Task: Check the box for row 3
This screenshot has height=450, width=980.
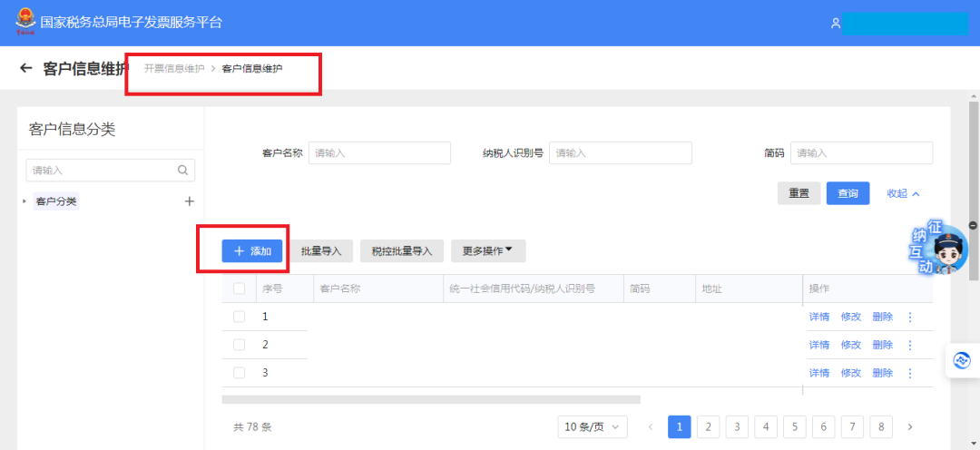Action: pyautogui.click(x=239, y=373)
